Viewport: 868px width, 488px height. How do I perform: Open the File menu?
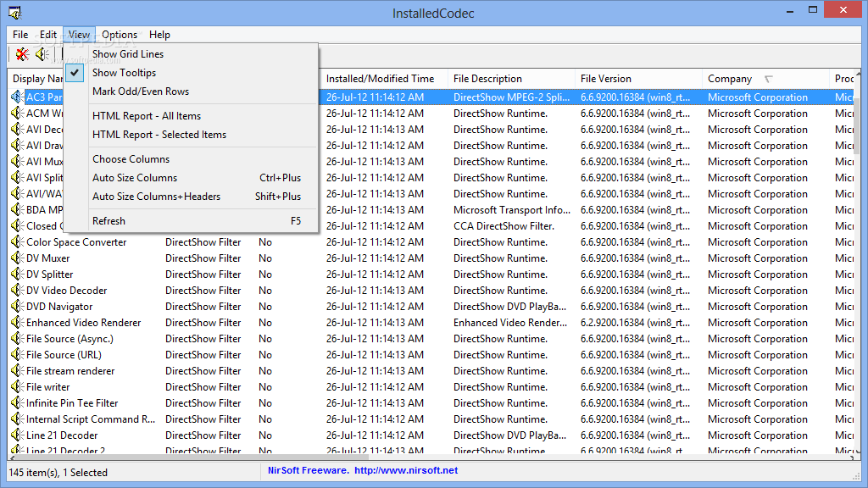20,34
